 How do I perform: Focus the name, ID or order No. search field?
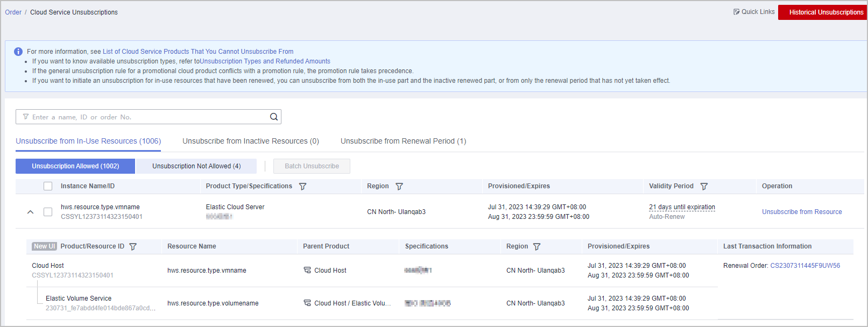click(145, 117)
